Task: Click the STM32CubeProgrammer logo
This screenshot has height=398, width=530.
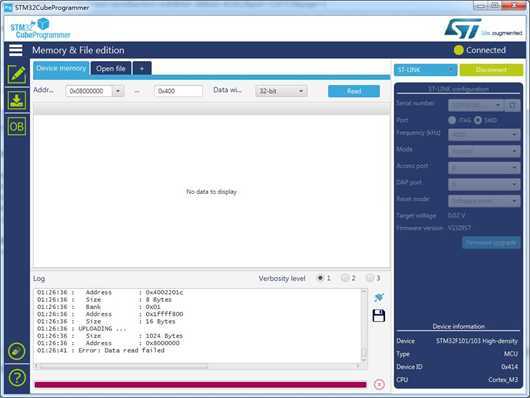Action: pyautogui.click(x=40, y=28)
